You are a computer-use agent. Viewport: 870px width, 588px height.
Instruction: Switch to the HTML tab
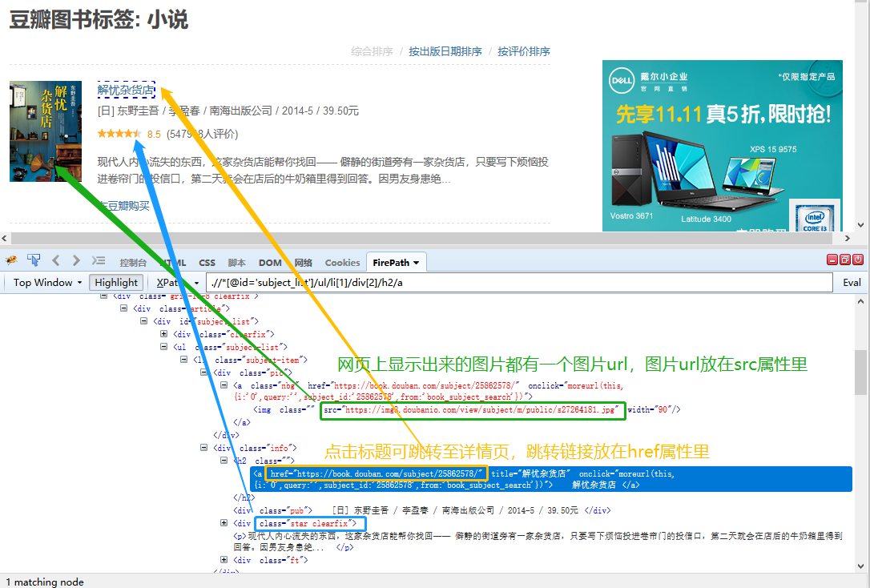tap(172, 263)
